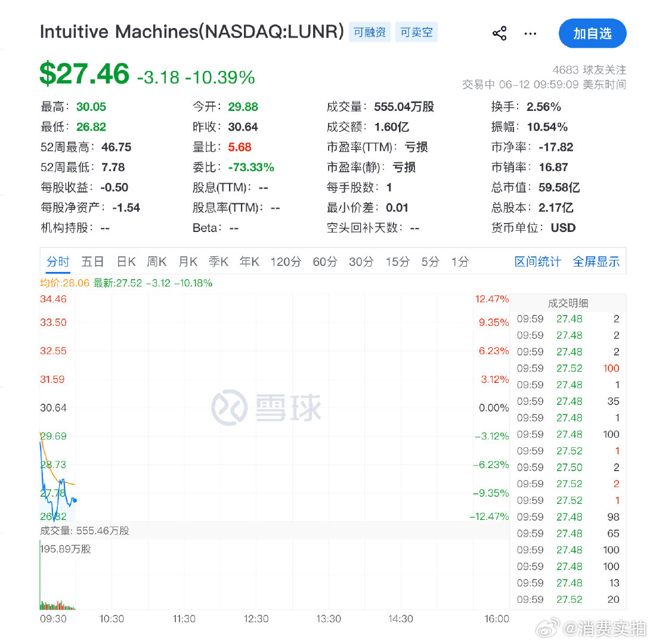Viewport: 653px width, 644px height.
Task: Click the 最新:27.52 label above chart
Action: point(117,283)
